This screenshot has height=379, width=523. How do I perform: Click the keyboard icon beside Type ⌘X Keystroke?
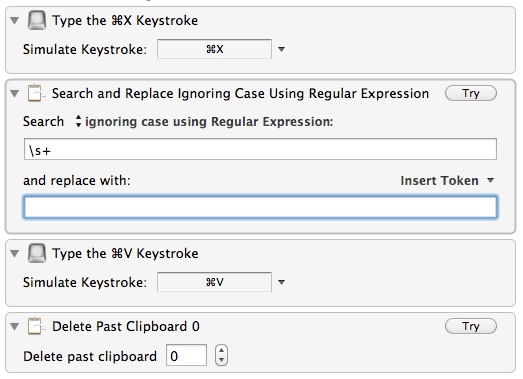tap(37, 20)
